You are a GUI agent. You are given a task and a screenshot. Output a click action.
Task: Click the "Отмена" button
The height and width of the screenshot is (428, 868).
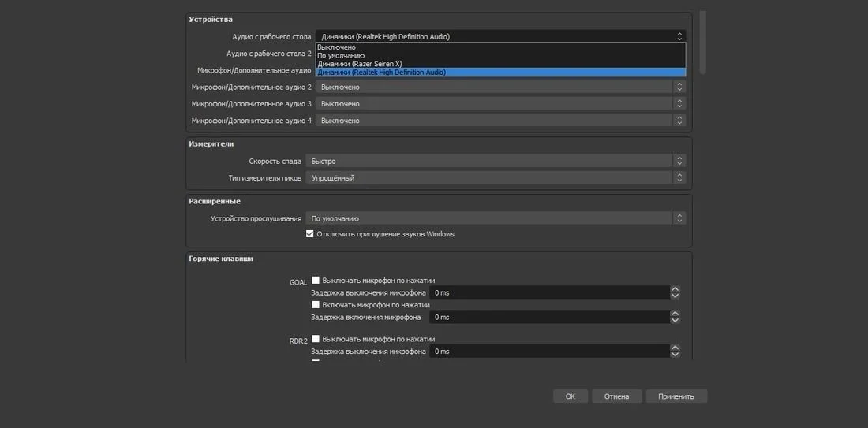coord(617,396)
